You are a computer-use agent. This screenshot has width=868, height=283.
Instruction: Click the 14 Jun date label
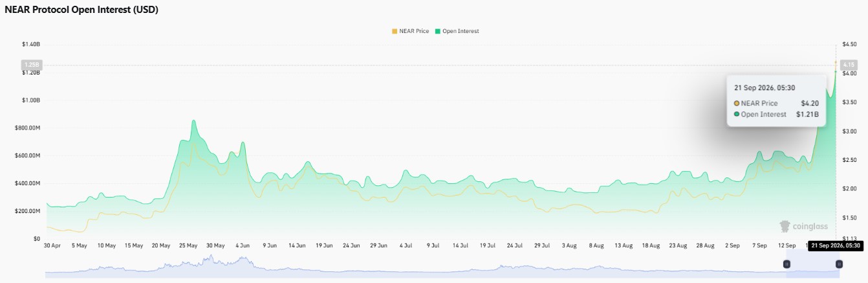point(297,246)
